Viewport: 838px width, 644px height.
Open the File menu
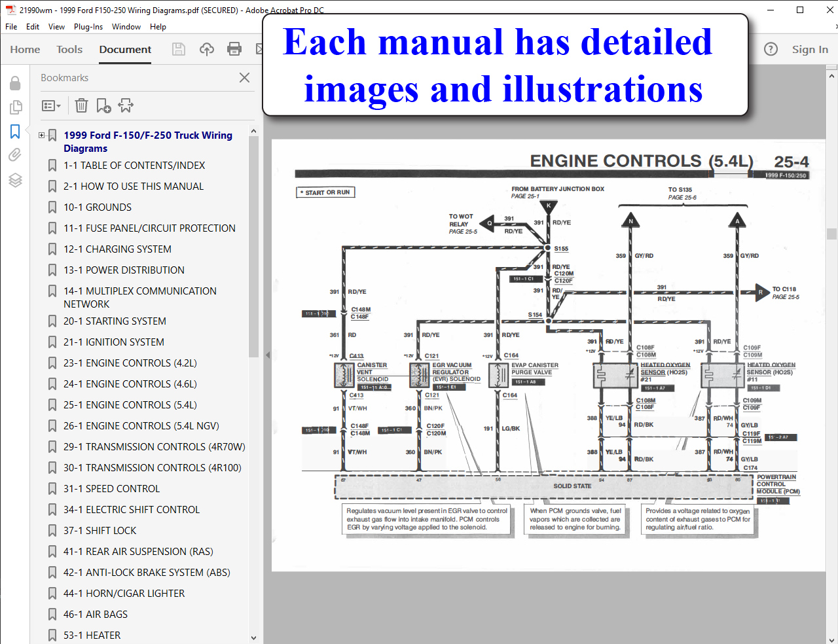(11, 27)
